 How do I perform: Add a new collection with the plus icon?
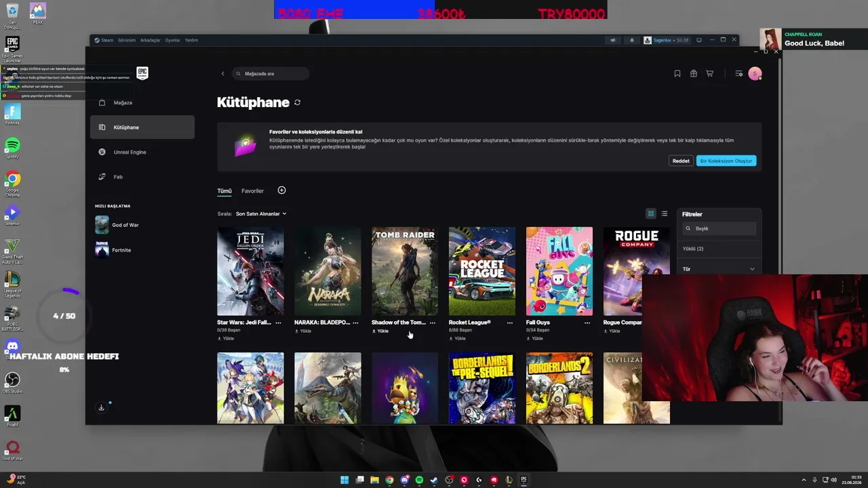pos(281,190)
